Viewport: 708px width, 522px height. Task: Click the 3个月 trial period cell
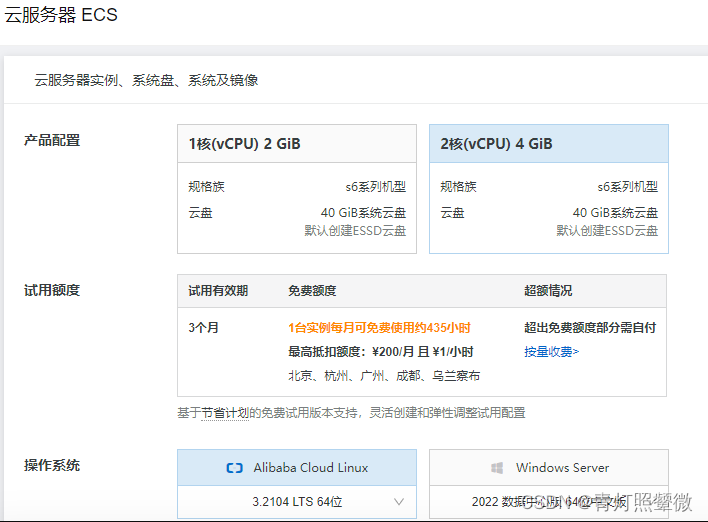[x=204, y=327]
